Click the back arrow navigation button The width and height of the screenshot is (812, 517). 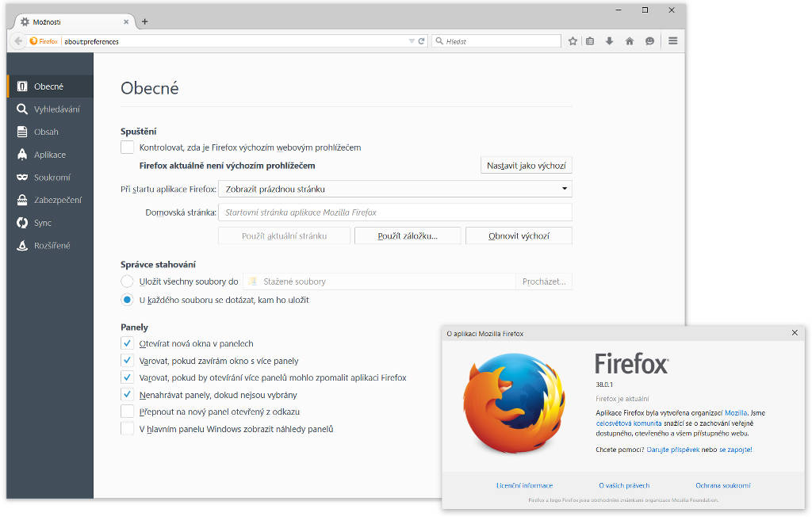(x=18, y=41)
